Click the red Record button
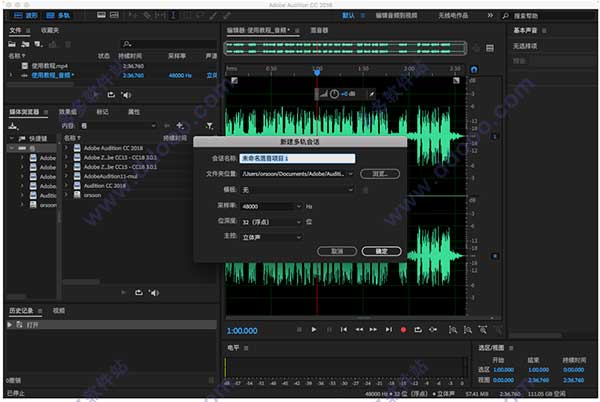This screenshot has height=402, width=600. coord(403,330)
